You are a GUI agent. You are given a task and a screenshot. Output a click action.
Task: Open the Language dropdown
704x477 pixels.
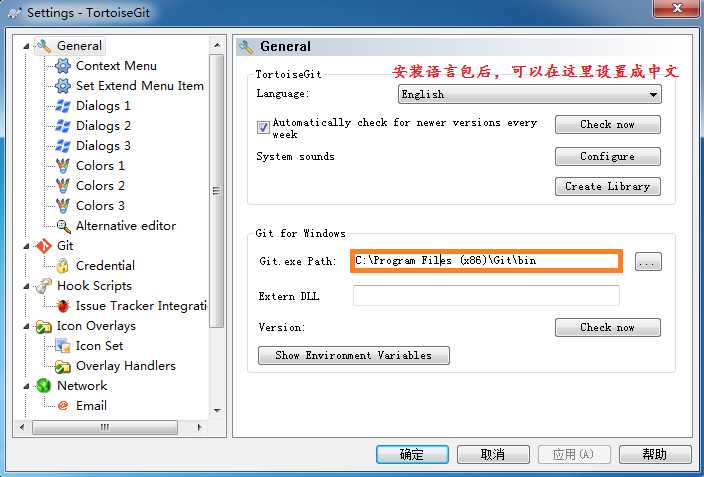point(530,94)
